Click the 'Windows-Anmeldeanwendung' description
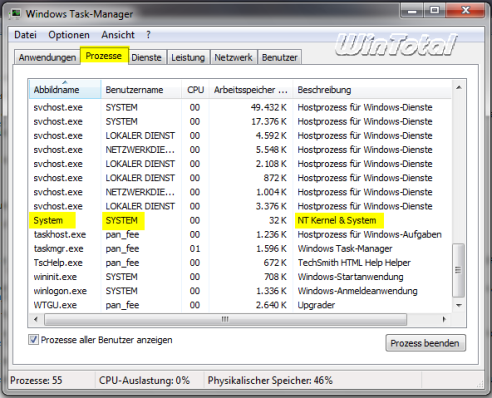 357,291
